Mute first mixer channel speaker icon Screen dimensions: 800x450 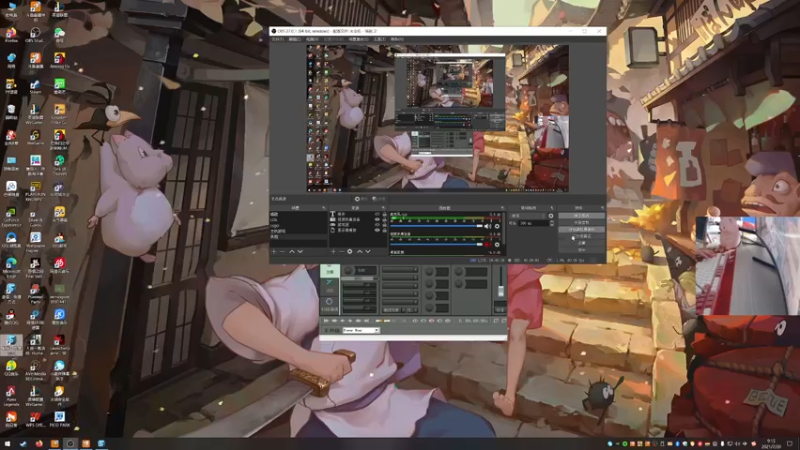487,226
